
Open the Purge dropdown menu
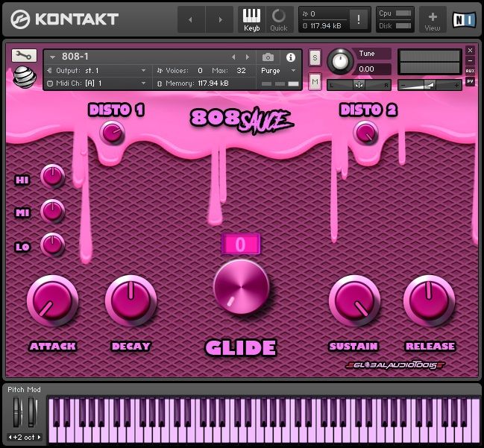pos(277,70)
